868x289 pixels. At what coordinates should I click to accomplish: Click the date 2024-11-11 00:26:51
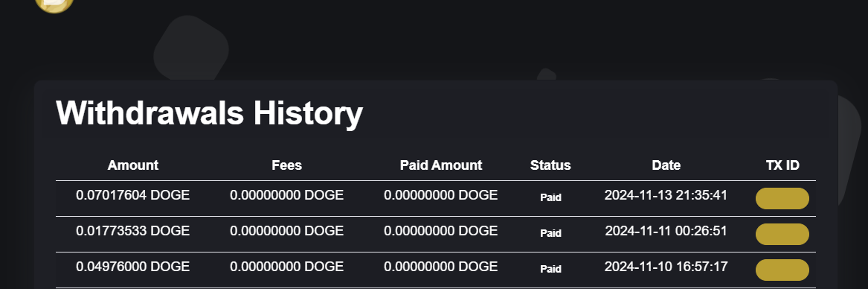click(x=666, y=231)
